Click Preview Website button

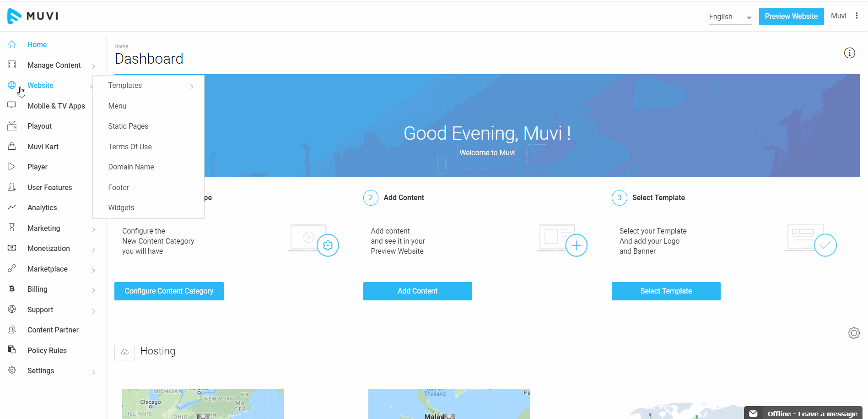point(791,16)
